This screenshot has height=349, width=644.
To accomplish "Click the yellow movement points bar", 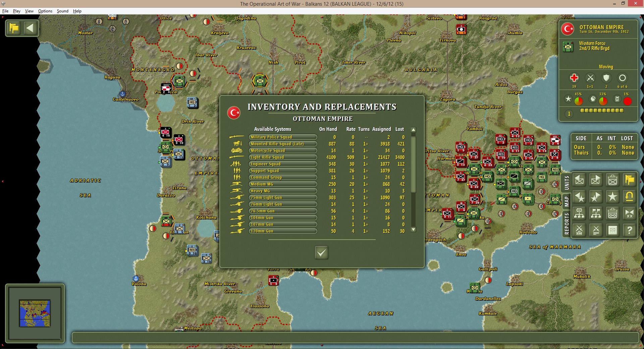I will (602, 110).
